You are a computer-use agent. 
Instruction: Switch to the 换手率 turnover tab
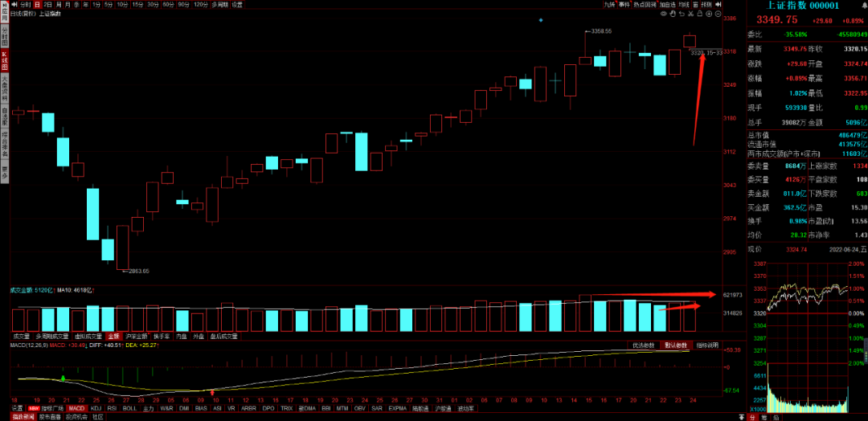[161, 336]
